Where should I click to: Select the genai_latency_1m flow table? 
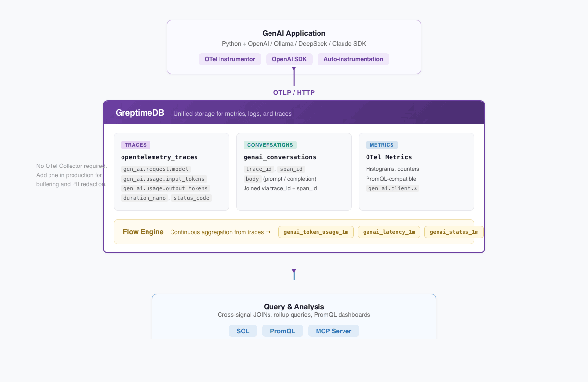click(389, 232)
